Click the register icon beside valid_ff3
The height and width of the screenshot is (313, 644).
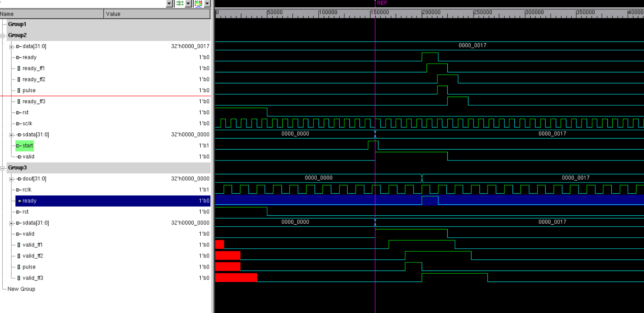pyautogui.click(x=19, y=278)
